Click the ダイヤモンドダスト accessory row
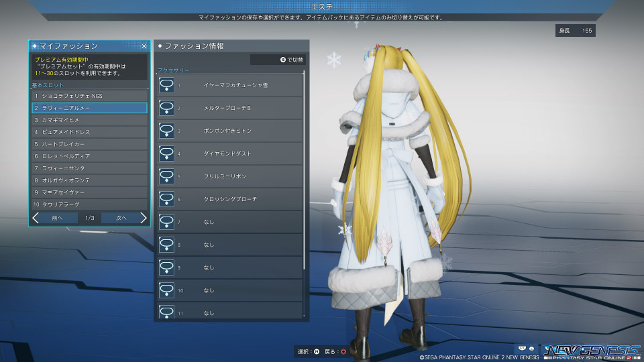644x362 pixels. tap(230, 154)
